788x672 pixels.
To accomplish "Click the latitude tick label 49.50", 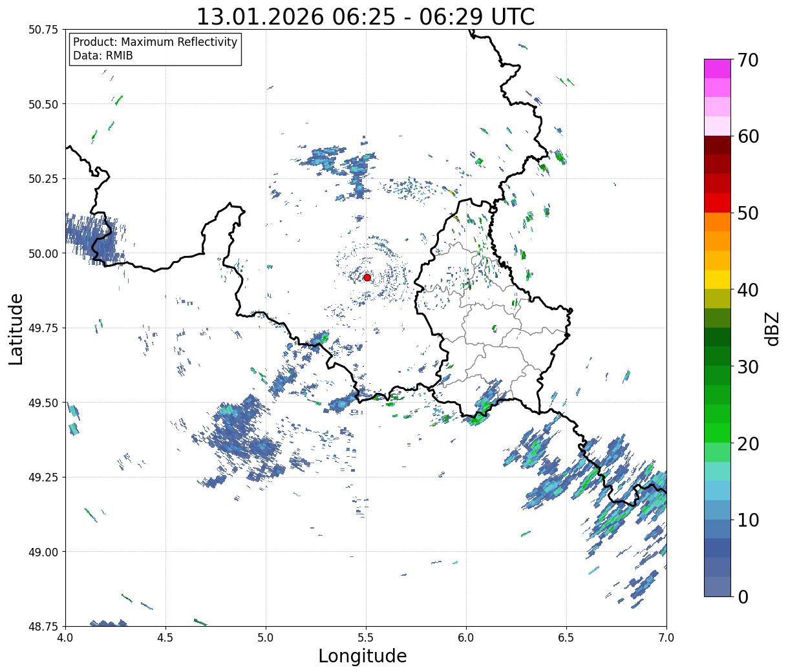I will click(x=43, y=403).
